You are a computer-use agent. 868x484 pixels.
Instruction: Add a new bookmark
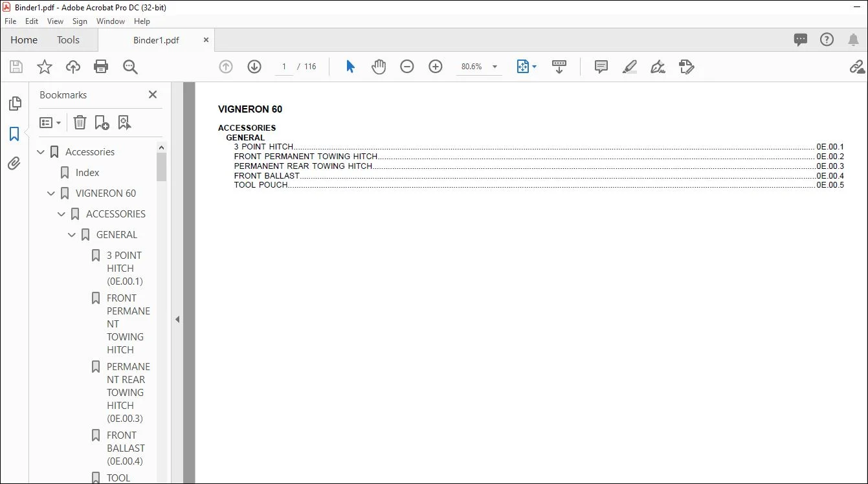click(102, 122)
